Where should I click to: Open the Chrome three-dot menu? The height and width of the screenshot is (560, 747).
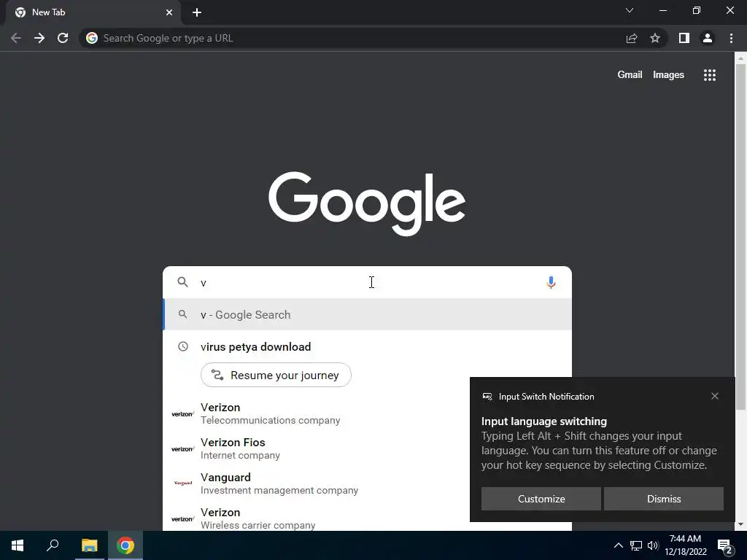(x=731, y=38)
